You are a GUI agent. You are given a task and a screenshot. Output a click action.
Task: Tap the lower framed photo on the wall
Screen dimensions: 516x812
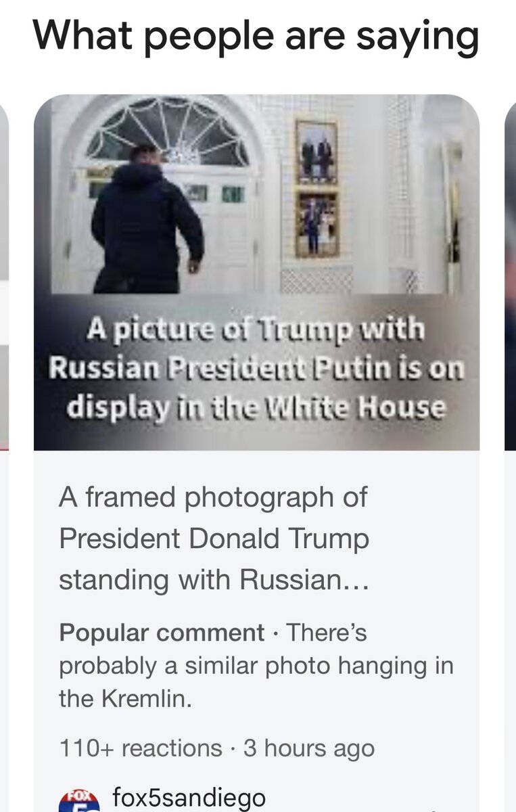[316, 225]
